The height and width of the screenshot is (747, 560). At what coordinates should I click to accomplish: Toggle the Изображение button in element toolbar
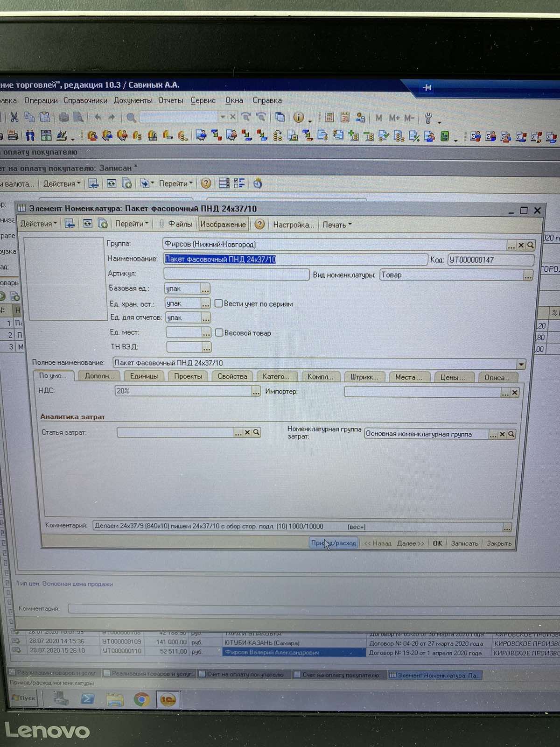[x=223, y=225]
